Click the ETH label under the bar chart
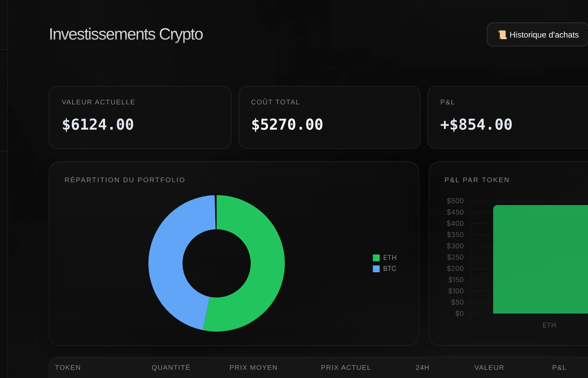Viewport: 588px width, 378px height. click(x=549, y=325)
